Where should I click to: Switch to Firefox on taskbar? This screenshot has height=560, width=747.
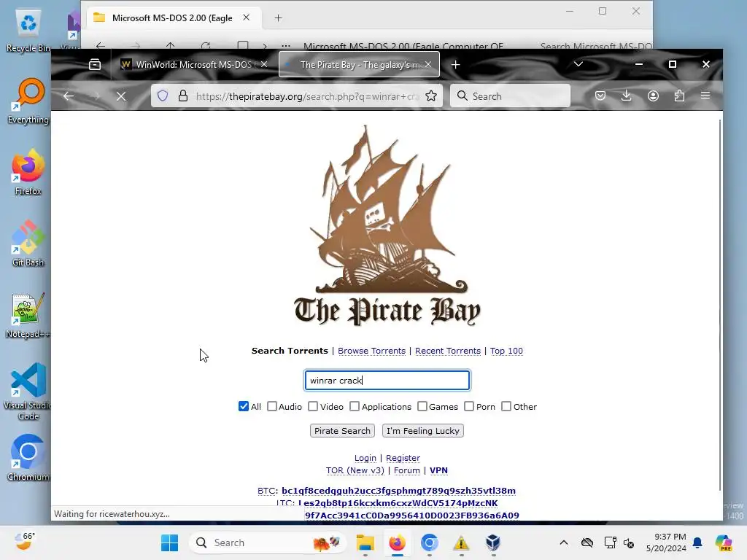click(x=397, y=542)
